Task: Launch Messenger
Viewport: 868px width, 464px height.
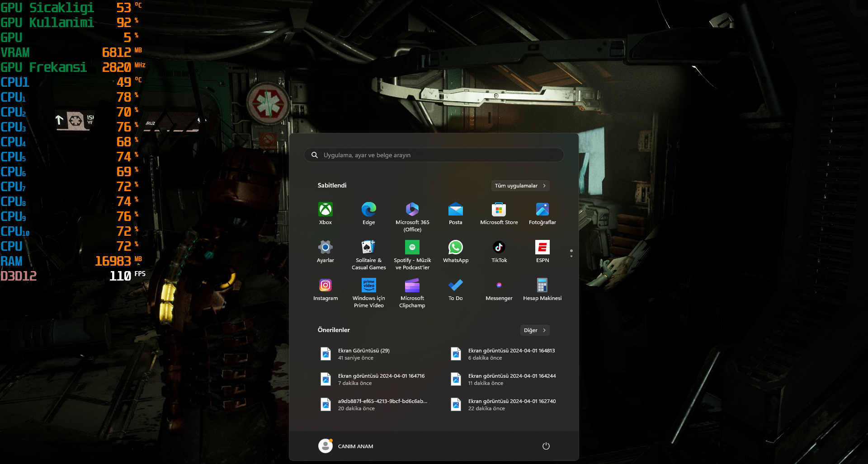Action: click(x=499, y=290)
